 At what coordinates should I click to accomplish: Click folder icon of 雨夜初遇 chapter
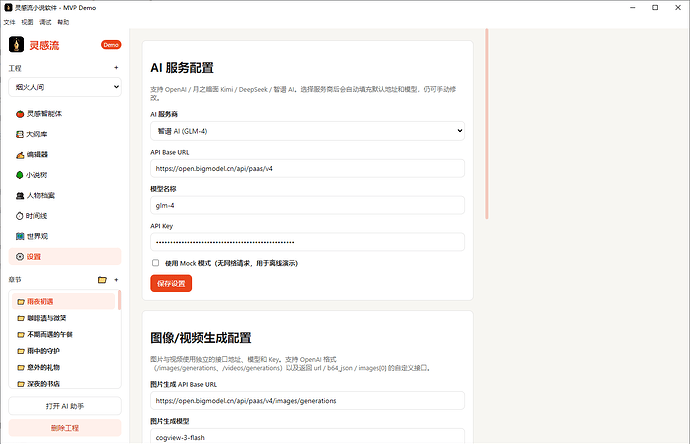pos(21,302)
